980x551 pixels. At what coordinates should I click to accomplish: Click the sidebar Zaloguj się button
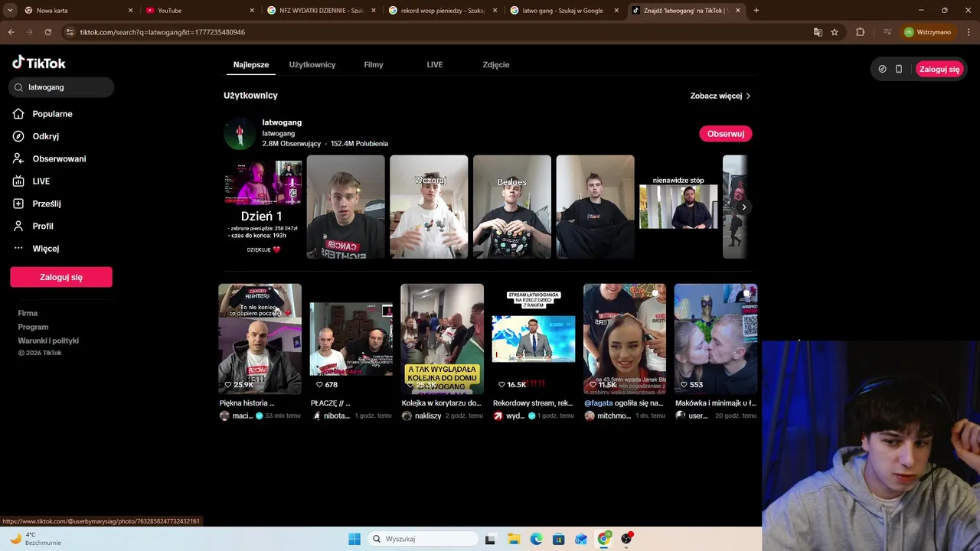[x=61, y=277]
